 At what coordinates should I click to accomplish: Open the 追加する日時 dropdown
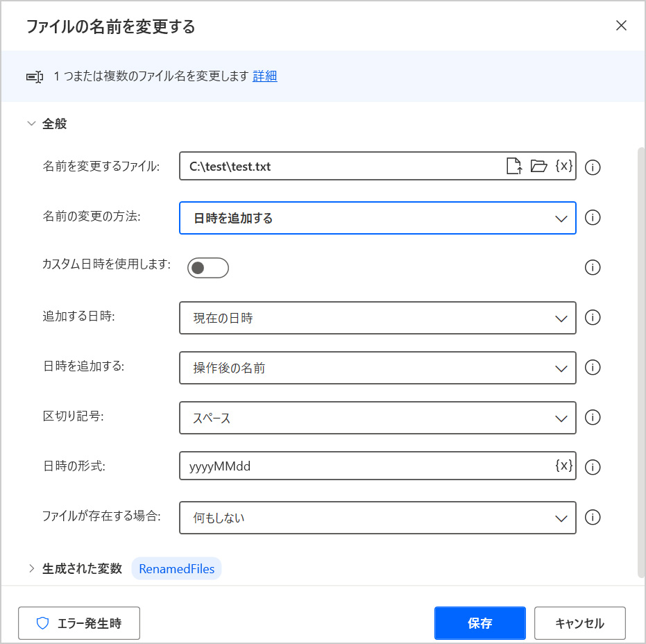377,318
